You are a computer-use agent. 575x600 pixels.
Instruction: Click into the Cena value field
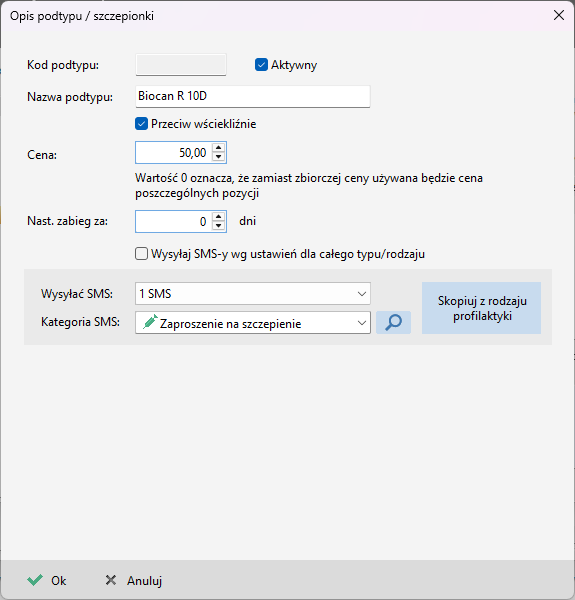coord(174,153)
